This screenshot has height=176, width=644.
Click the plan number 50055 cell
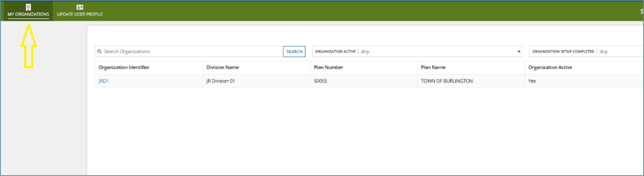[x=320, y=81]
